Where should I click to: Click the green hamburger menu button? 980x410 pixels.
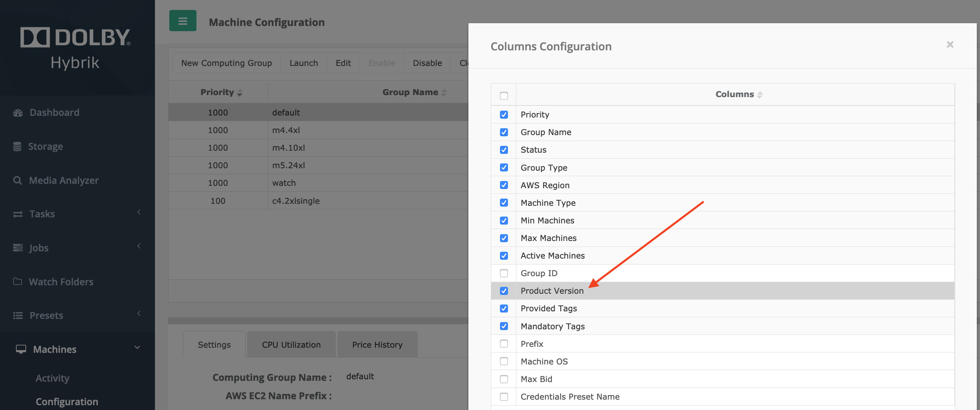183,21
